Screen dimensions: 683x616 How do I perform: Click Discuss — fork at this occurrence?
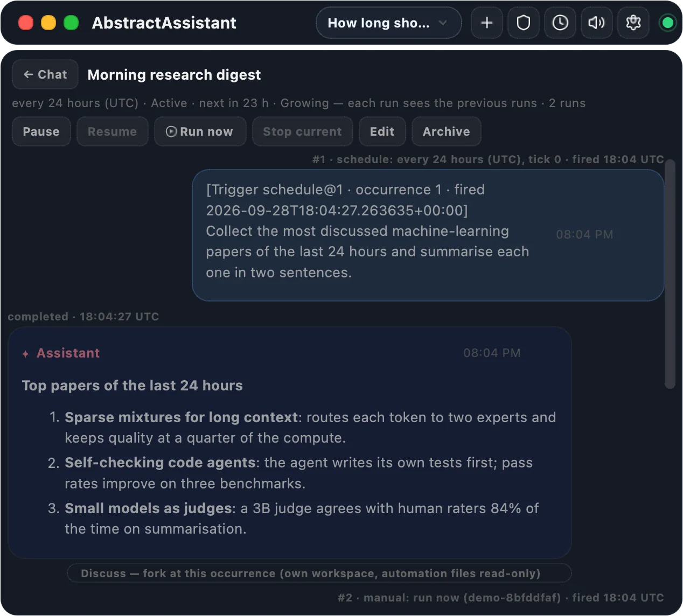(319, 573)
